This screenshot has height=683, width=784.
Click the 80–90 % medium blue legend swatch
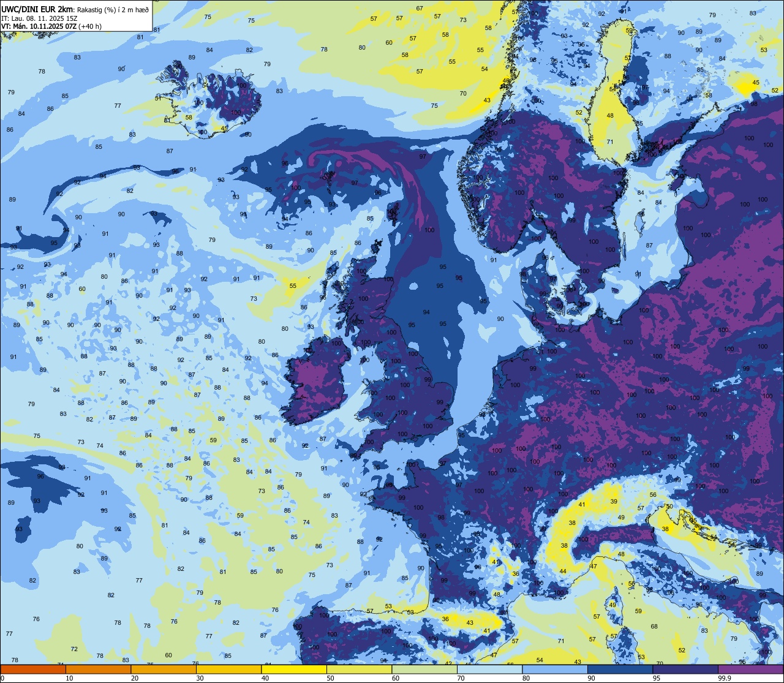(x=555, y=669)
